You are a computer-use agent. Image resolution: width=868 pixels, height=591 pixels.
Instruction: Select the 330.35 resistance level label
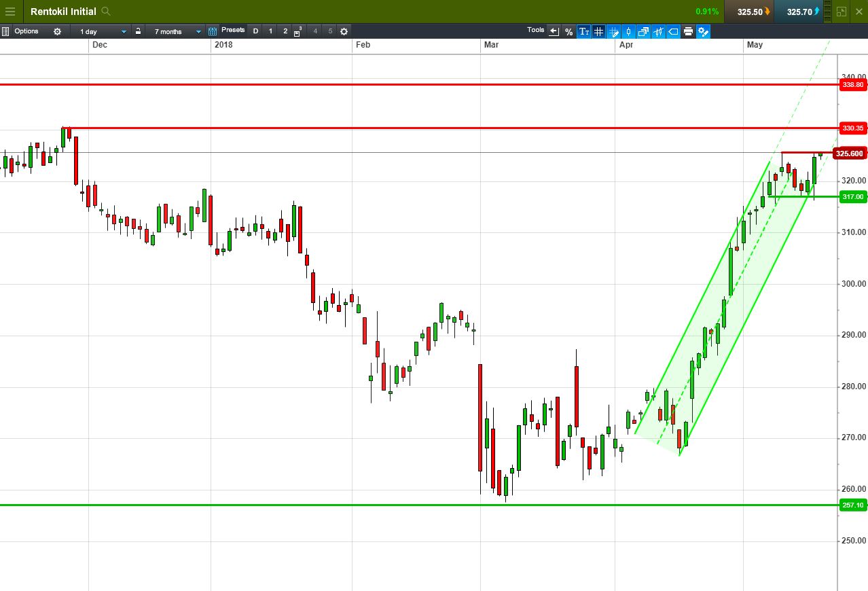click(853, 128)
